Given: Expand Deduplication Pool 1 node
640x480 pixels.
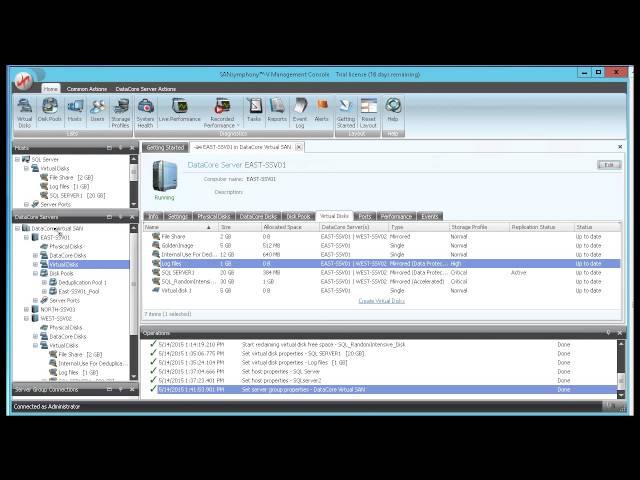Looking at the screenshot, I should pos(44,282).
